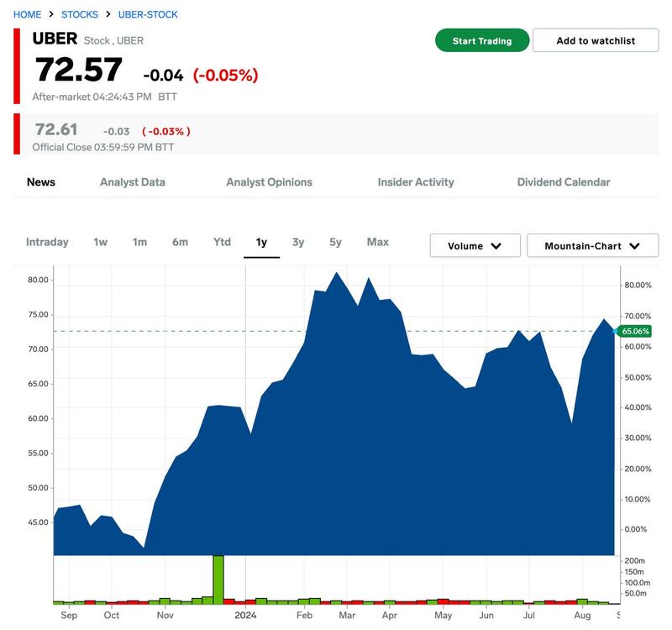Viewport: 672px width, 630px height.
Task: Select the Max chart range
Action: 378,242
